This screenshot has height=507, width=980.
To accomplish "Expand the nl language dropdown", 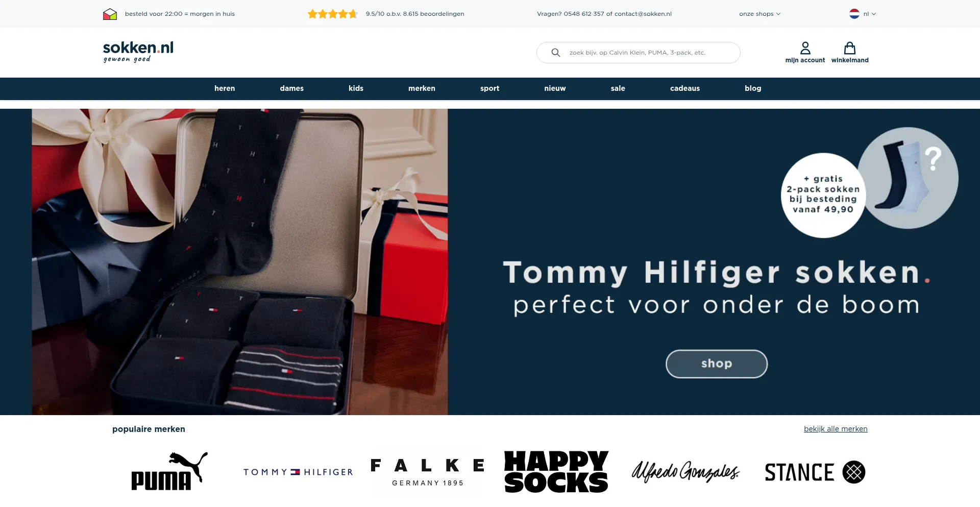I will coord(870,14).
